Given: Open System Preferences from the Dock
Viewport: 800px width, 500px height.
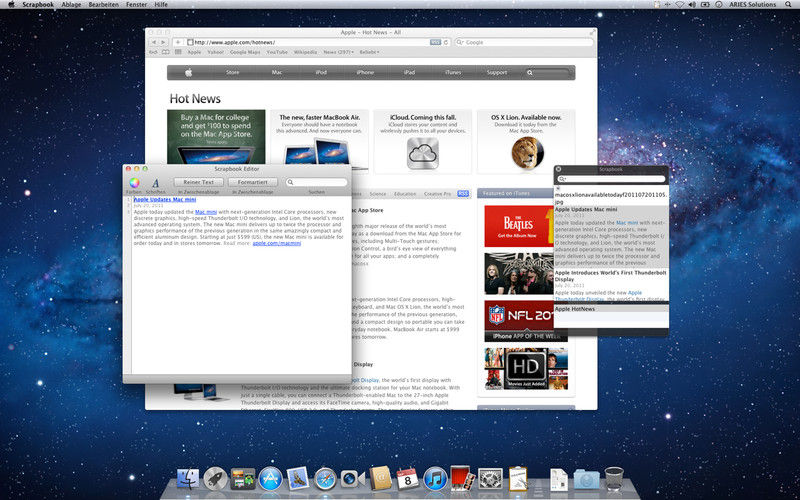Looking at the screenshot, I should pyautogui.click(x=490, y=479).
